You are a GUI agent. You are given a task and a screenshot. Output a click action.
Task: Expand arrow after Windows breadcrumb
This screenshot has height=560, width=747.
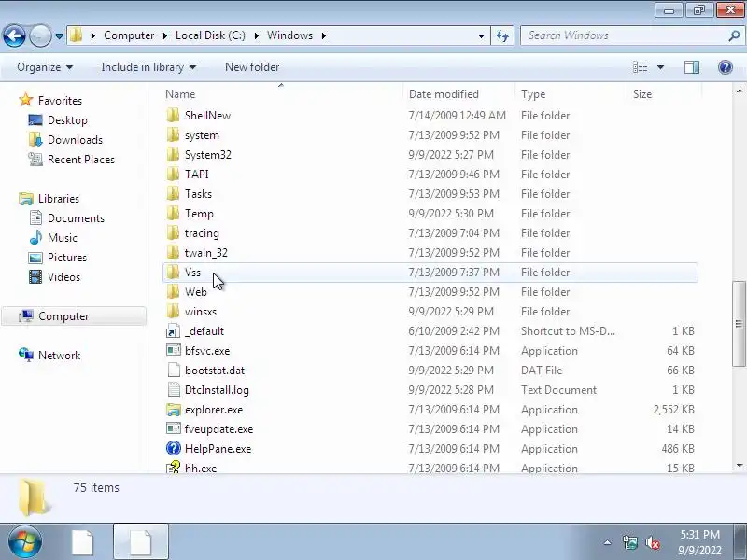click(x=324, y=35)
